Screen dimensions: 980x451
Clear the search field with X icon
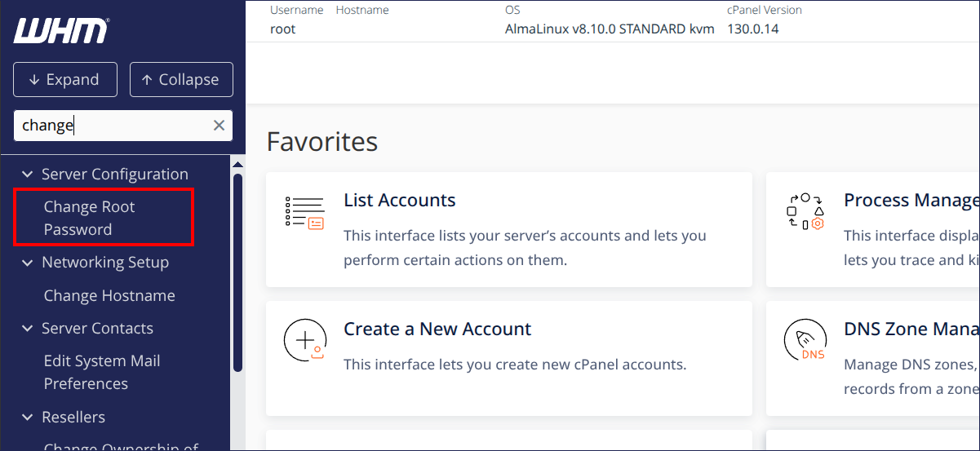click(219, 126)
